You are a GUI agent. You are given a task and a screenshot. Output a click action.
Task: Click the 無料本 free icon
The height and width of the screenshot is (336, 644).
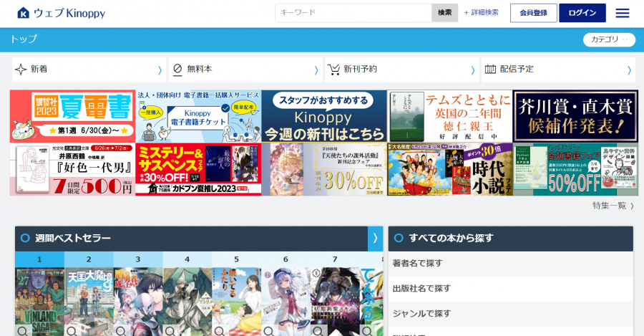pyautogui.click(x=177, y=69)
